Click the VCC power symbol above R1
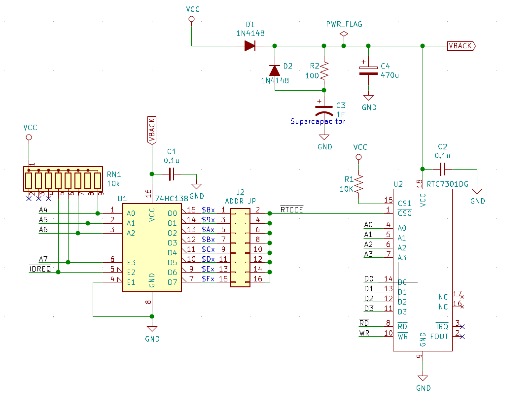 (358, 157)
